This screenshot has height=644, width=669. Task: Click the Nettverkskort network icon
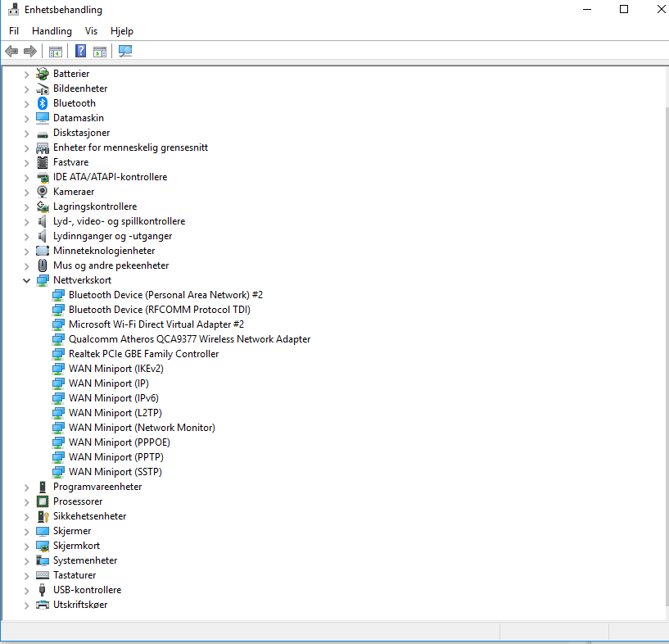pos(43,280)
